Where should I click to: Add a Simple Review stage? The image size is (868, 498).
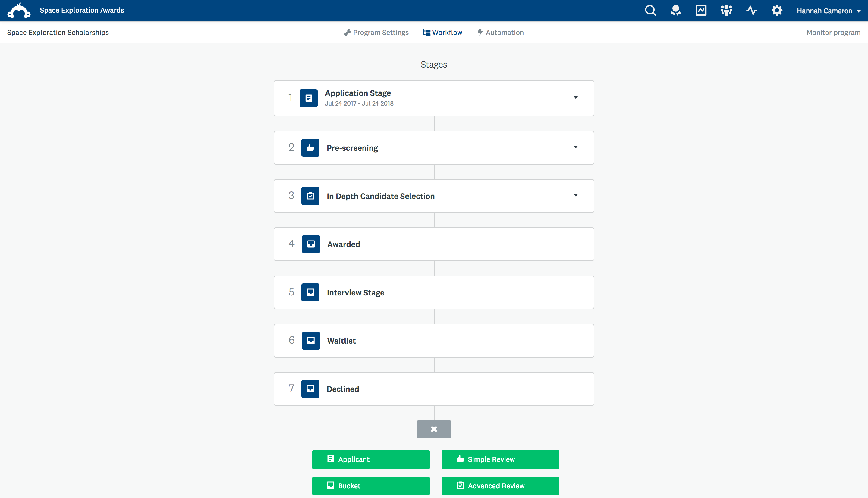[500, 459]
